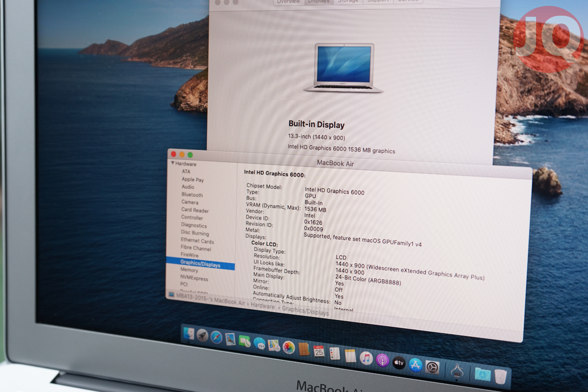Click the "Color LCD:" heading
Screen dimensions: 588x392
click(265, 244)
